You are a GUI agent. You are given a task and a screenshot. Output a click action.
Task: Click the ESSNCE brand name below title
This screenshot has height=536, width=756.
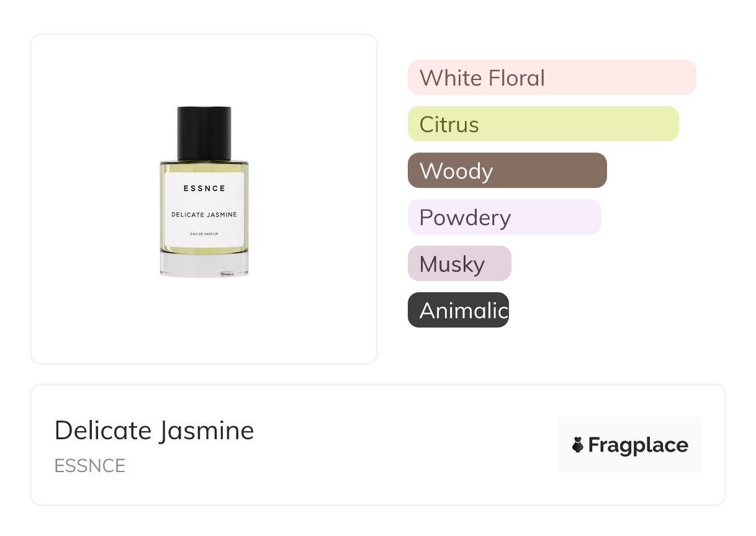89,466
